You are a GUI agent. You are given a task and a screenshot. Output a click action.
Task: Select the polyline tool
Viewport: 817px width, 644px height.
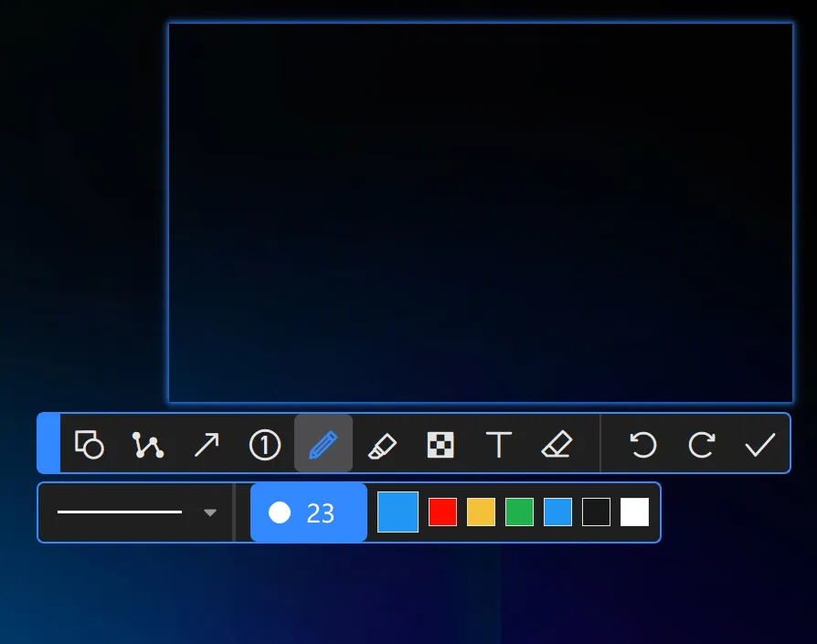[x=147, y=445]
